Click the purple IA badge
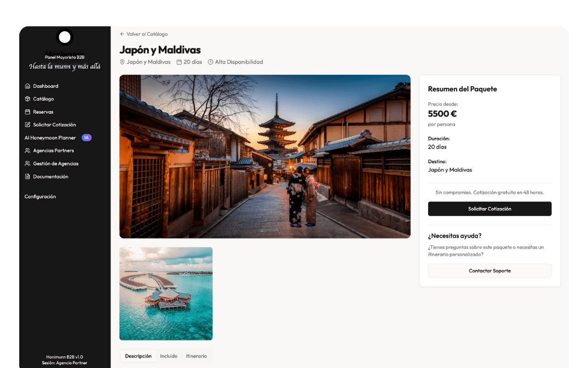Image resolution: width=588 pixels, height=368 pixels. pyautogui.click(x=86, y=138)
